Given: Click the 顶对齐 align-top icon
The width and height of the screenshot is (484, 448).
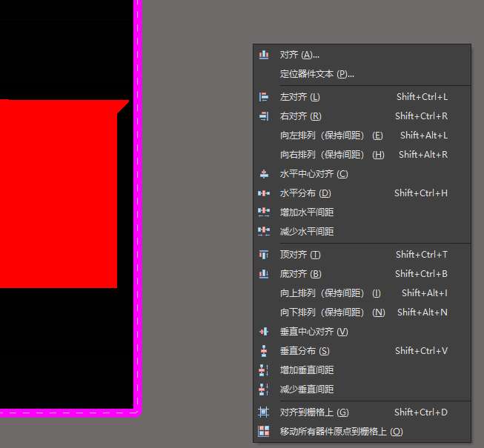Looking at the screenshot, I should [264, 255].
